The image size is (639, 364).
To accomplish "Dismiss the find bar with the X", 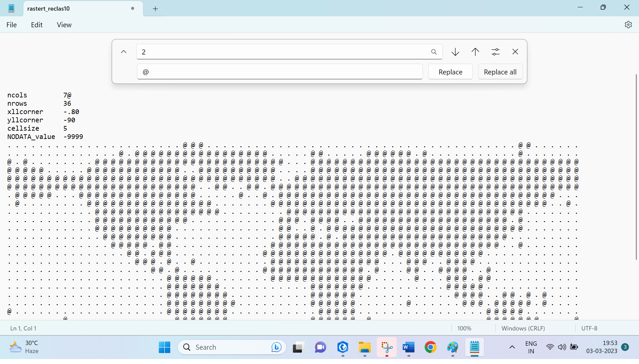I will [x=515, y=52].
